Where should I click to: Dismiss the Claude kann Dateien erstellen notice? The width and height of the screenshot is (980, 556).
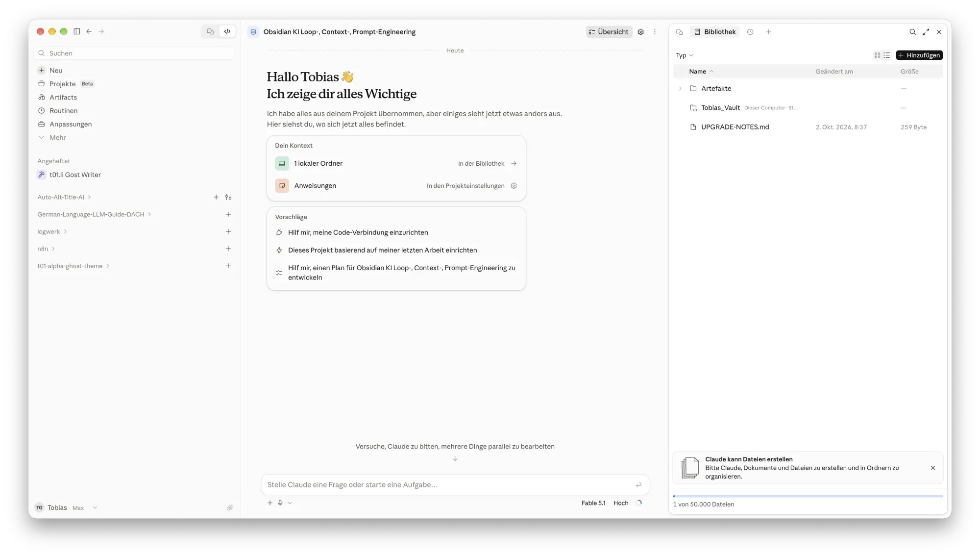coord(933,468)
